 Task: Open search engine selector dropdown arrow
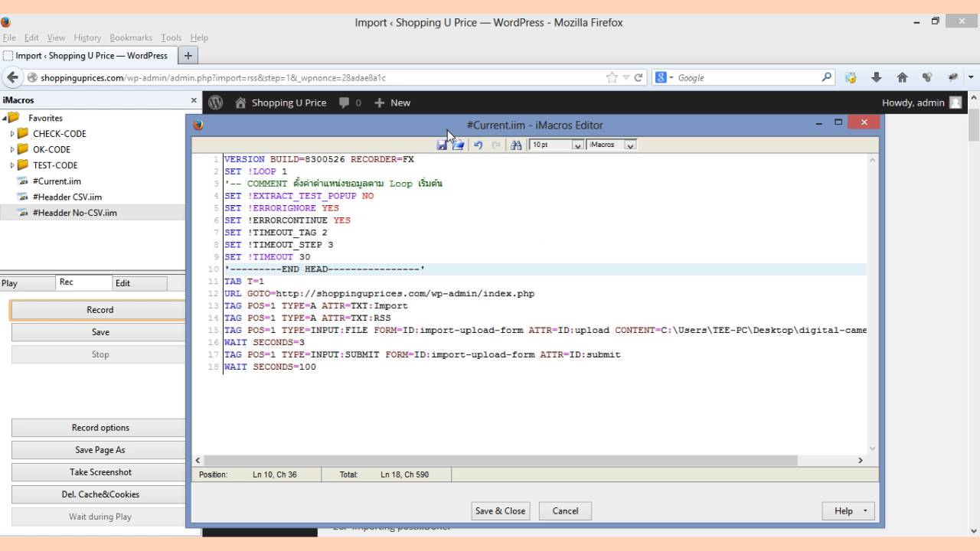click(671, 77)
